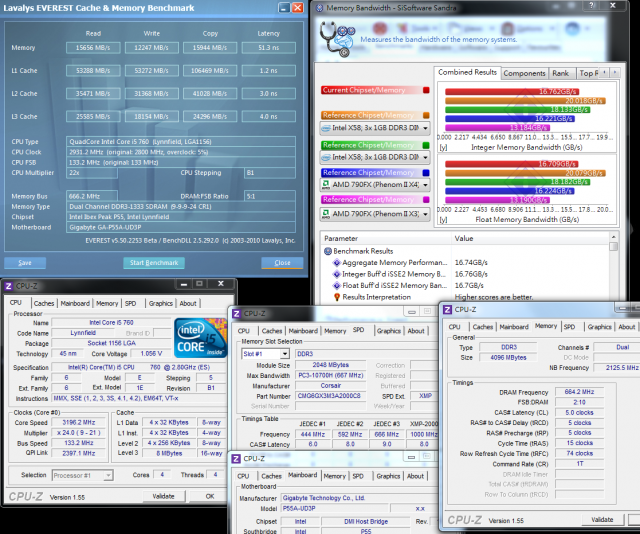The width and height of the screenshot is (640, 534).
Task: Click the CMG6GX3M3A2000C8 part number field
Action: point(329,396)
